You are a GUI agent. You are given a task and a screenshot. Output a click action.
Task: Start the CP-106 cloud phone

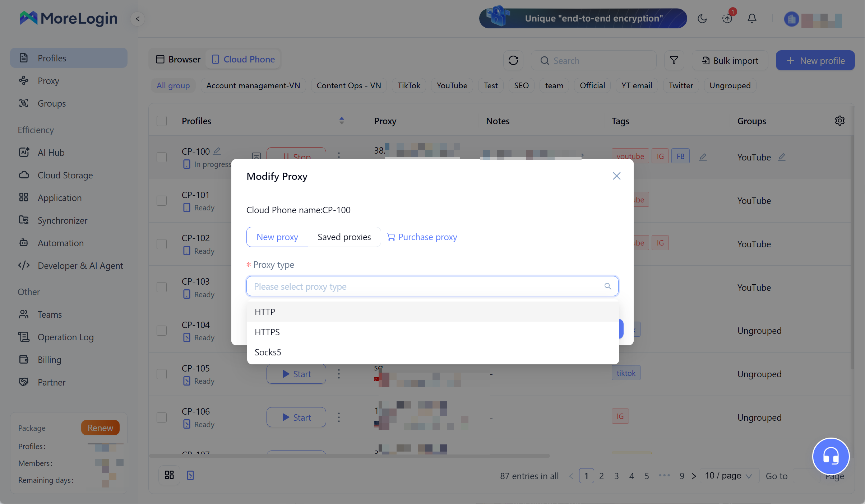[296, 417]
